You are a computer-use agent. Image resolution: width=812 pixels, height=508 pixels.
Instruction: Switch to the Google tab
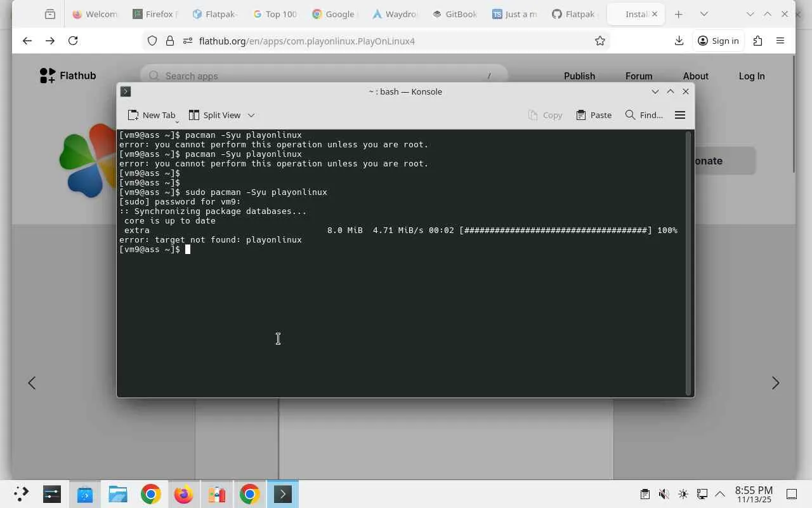[335, 14]
